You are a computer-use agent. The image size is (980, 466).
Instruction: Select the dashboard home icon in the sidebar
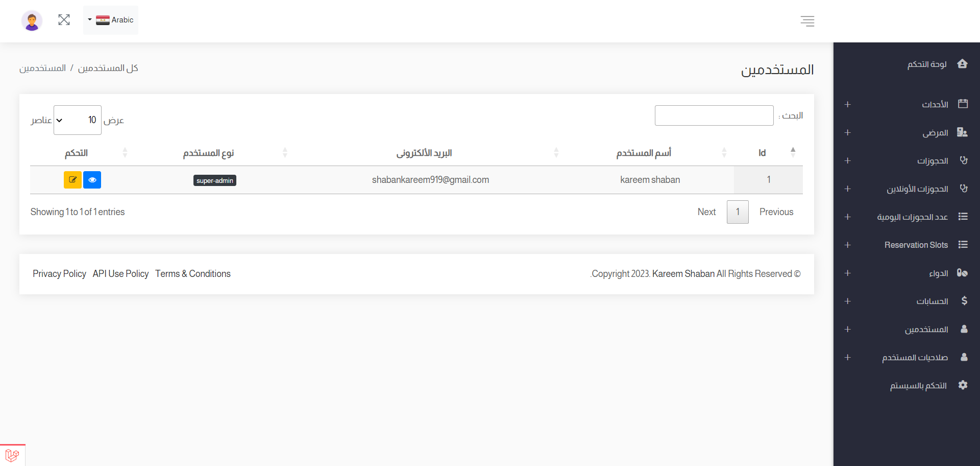963,63
